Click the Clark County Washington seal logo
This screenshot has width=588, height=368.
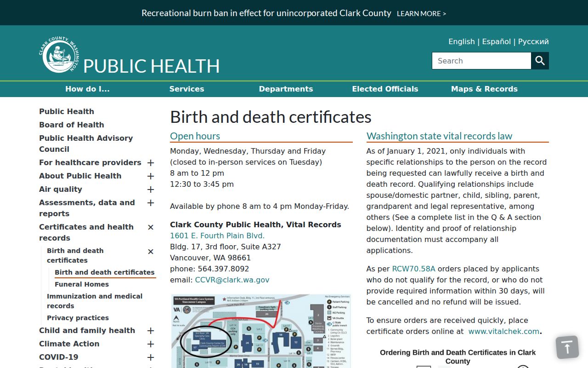[x=59, y=55]
